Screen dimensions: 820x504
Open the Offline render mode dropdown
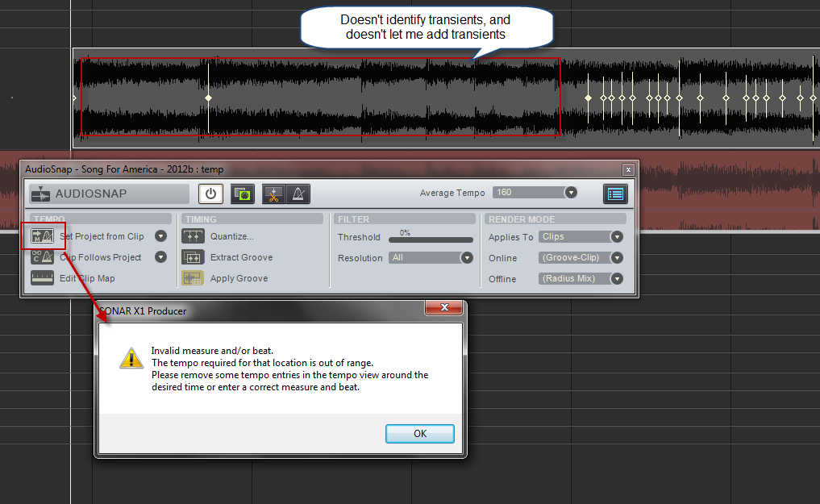click(617, 278)
